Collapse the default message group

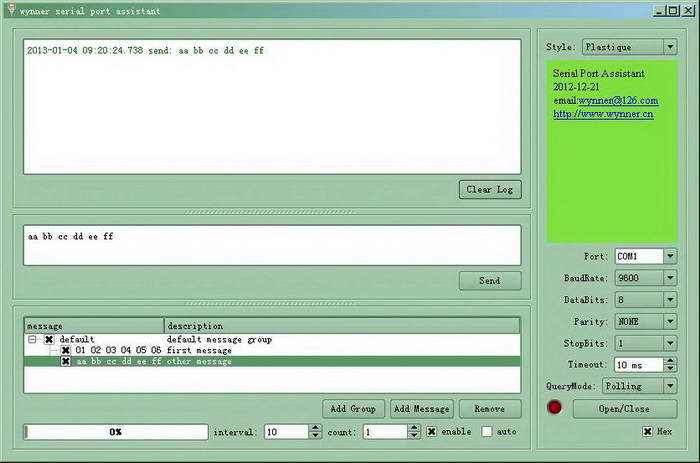coord(32,340)
